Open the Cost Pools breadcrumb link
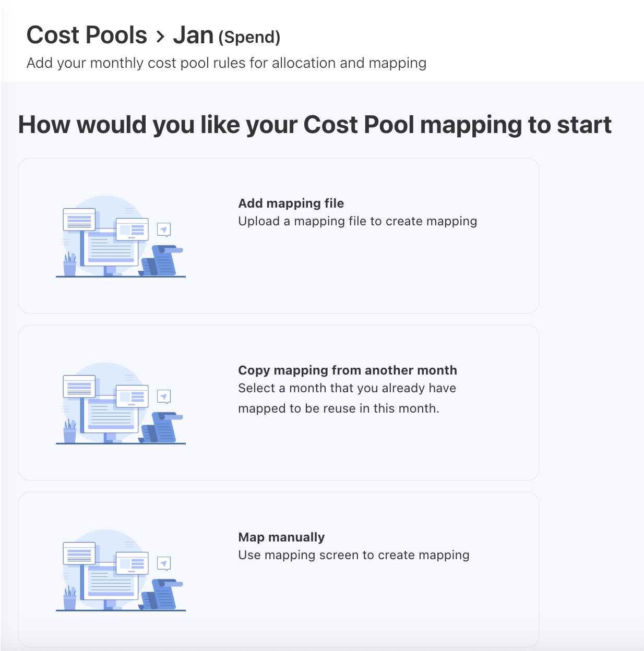The height and width of the screenshot is (651, 644). (87, 35)
